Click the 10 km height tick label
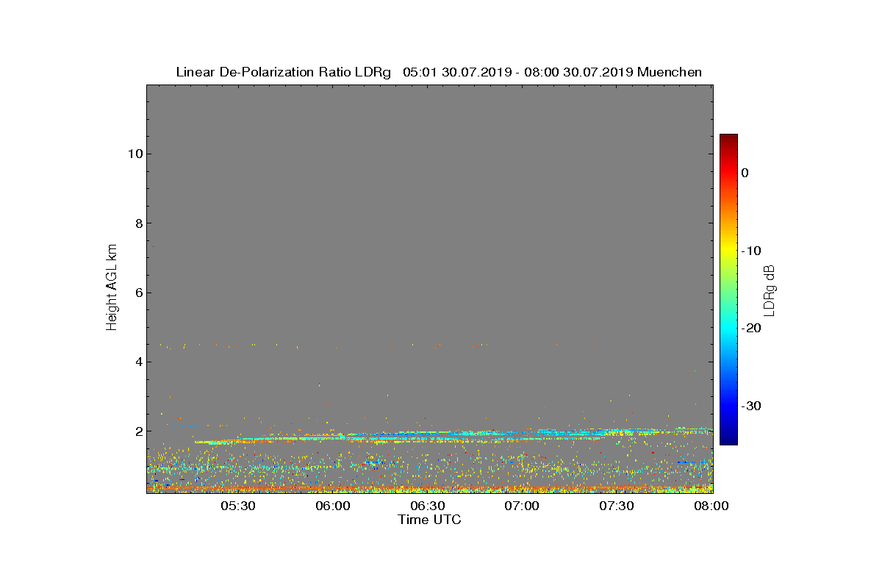The width and height of the screenshot is (882, 588). click(x=133, y=154)
